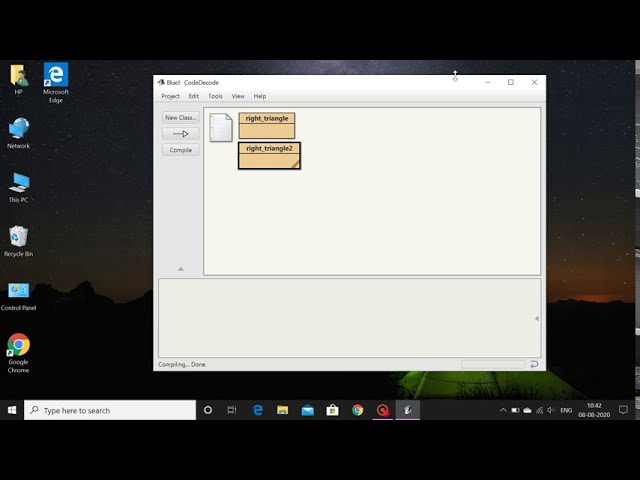Show hidden icons in the system tray

click(503, 410)
